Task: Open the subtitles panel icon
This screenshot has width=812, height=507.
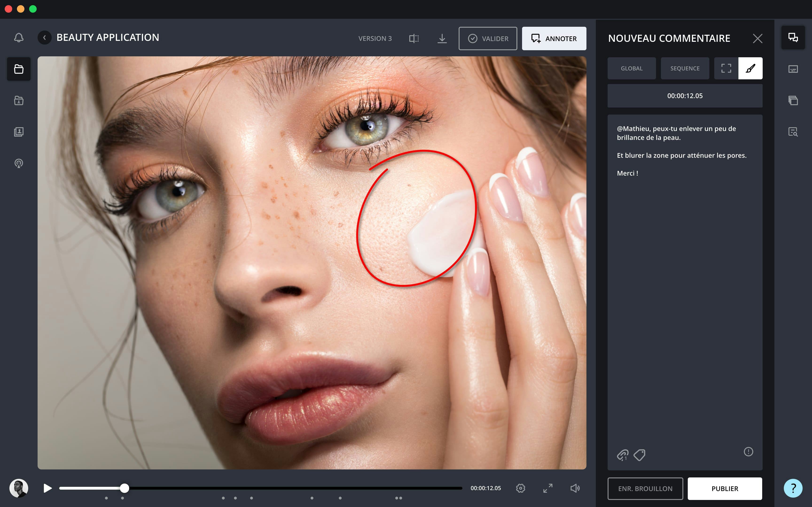Action: (793, 69)
